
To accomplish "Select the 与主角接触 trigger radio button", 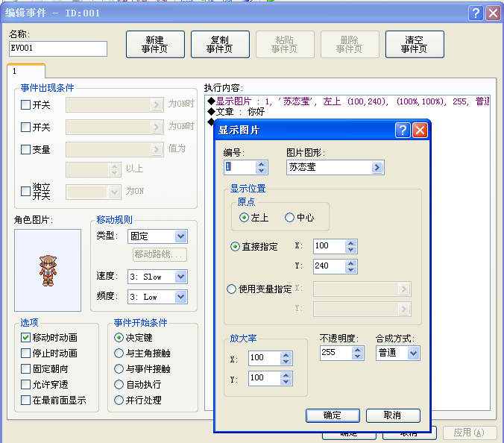I will pos(119,354).
